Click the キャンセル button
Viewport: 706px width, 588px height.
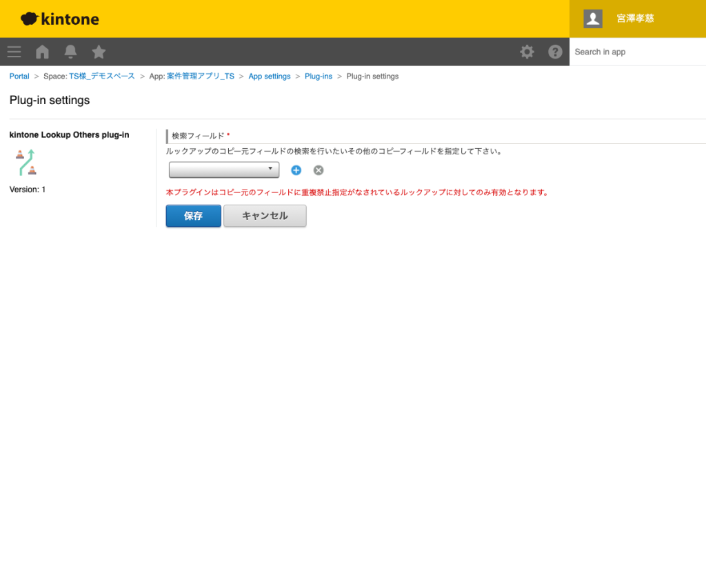(265, 216)
